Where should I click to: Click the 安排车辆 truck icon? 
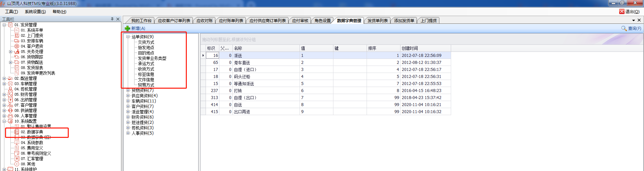pos(17,41)
